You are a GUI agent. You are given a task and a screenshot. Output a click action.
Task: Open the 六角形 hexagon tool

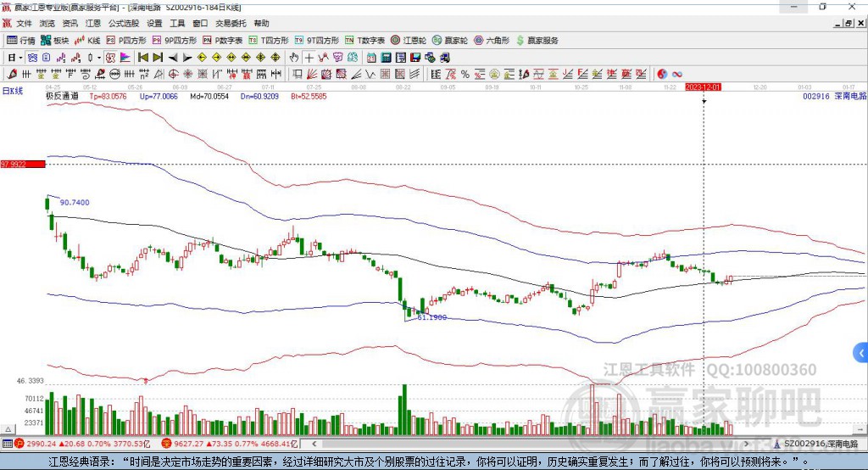point(491,40)
